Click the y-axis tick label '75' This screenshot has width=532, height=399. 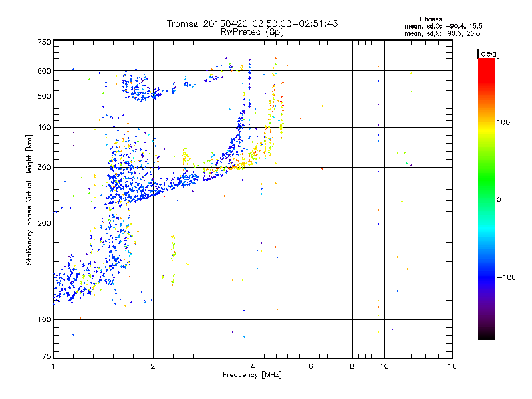point(47,356)
